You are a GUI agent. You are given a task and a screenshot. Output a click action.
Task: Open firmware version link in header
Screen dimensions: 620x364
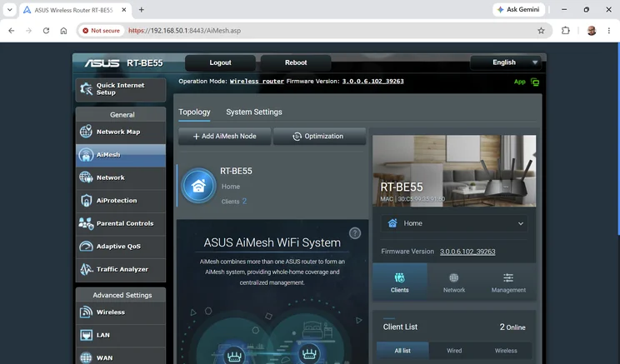tap(372, 81)
